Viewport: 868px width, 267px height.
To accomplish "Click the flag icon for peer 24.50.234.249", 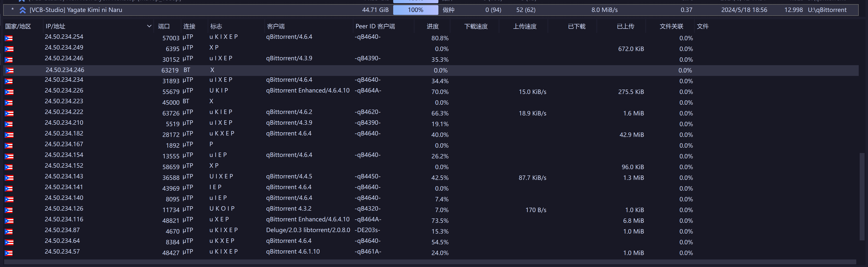I will tap(9, 49).
